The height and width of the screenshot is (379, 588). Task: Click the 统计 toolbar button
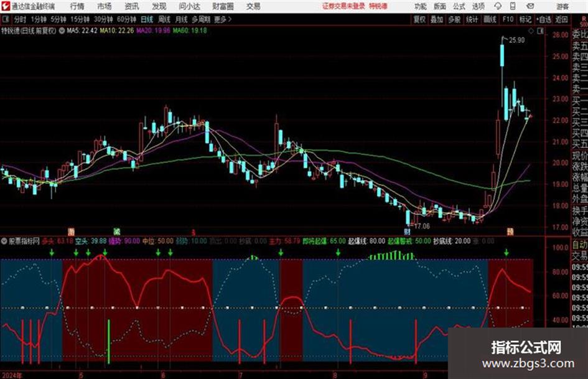coord(472,19)
